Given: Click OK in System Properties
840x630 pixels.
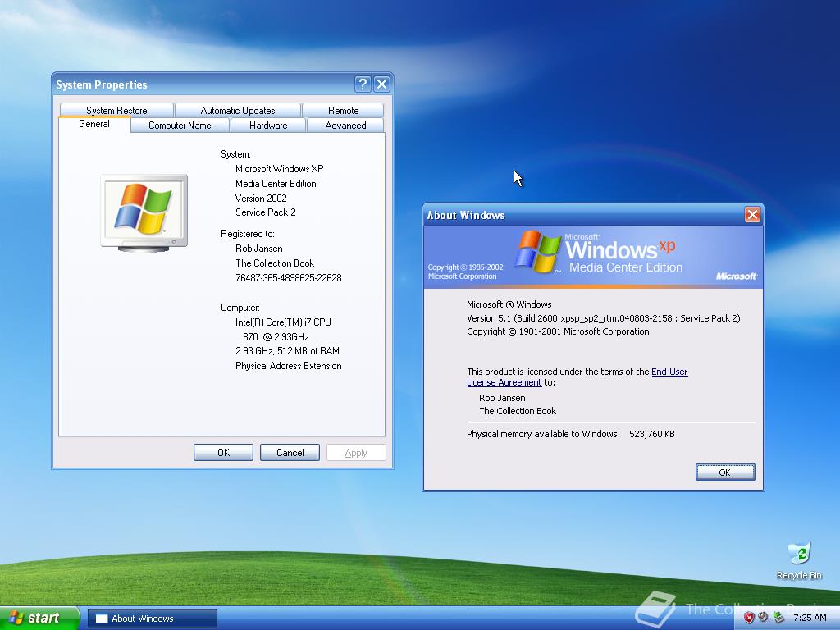Looking at the screenshot, I should coord(223,453).
